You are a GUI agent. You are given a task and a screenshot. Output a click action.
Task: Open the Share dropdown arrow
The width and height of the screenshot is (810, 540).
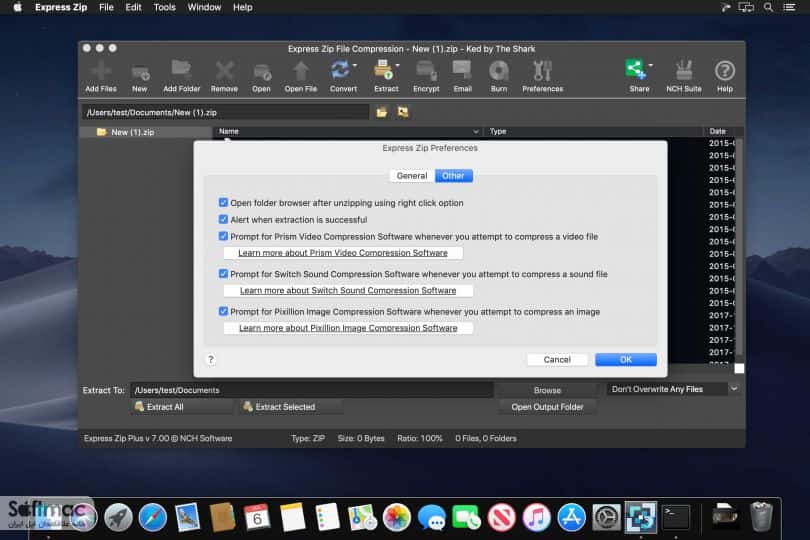650,66
